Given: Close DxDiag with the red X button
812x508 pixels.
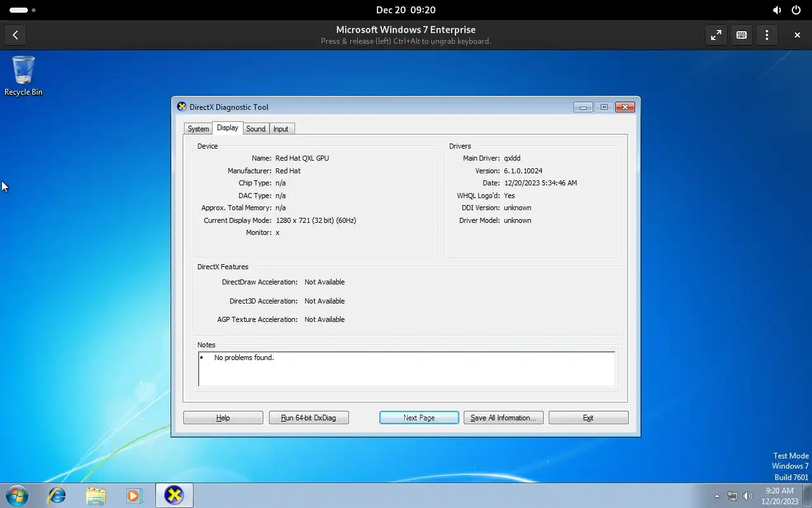Looking at the screenshot, I should coord(625,107).
